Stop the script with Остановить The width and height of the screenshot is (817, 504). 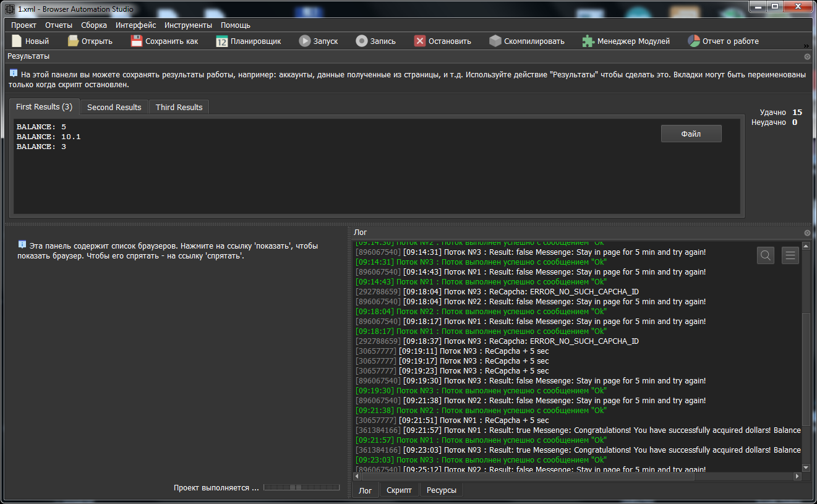pyautogui.click(x=442, y=41)
